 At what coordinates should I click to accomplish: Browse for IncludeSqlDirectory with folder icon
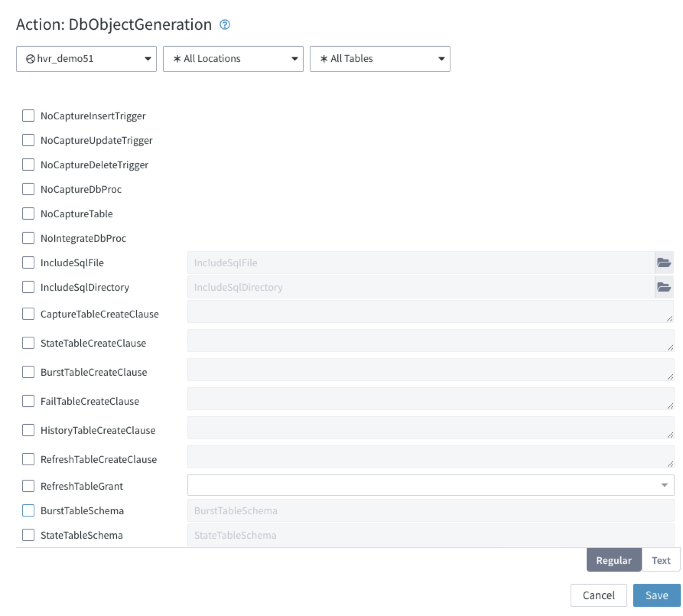(664, 287)
